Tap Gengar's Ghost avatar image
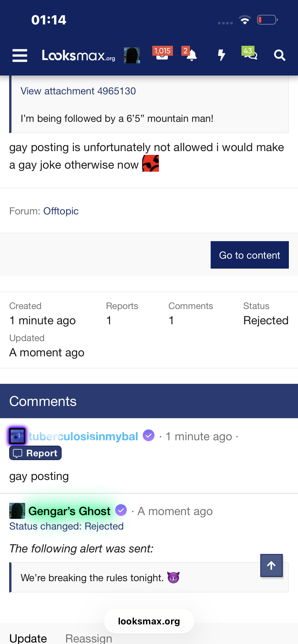 coord(17,511)
